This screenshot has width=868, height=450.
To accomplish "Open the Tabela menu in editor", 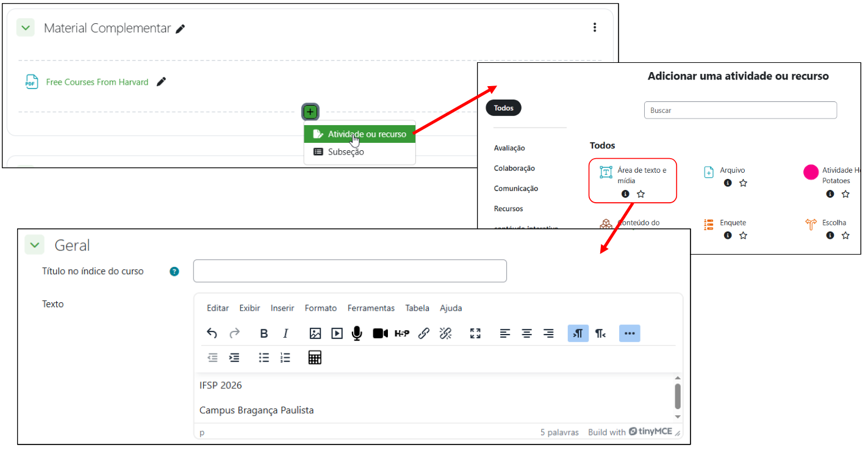I will pyautogui.click(x=417, y=308).
